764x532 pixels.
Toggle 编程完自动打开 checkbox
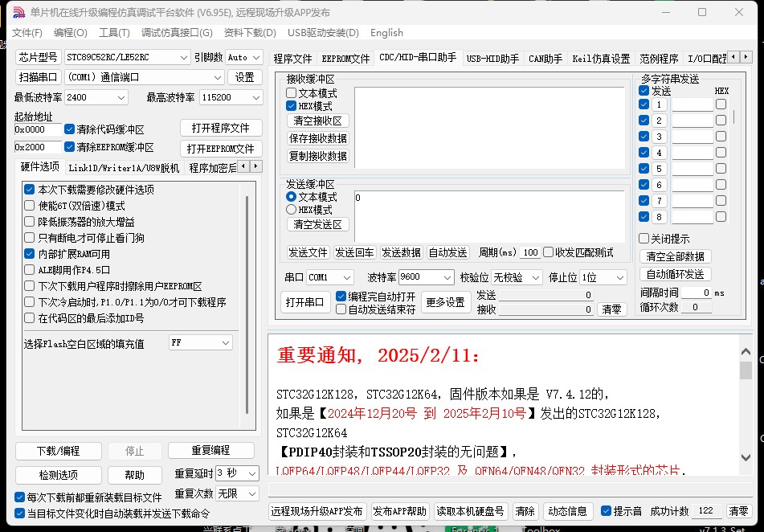[341, 296]
